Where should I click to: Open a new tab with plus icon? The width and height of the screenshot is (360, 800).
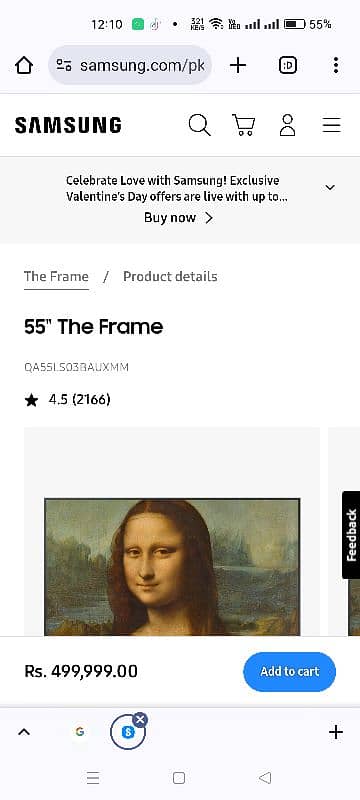click(x=238, y=65)
